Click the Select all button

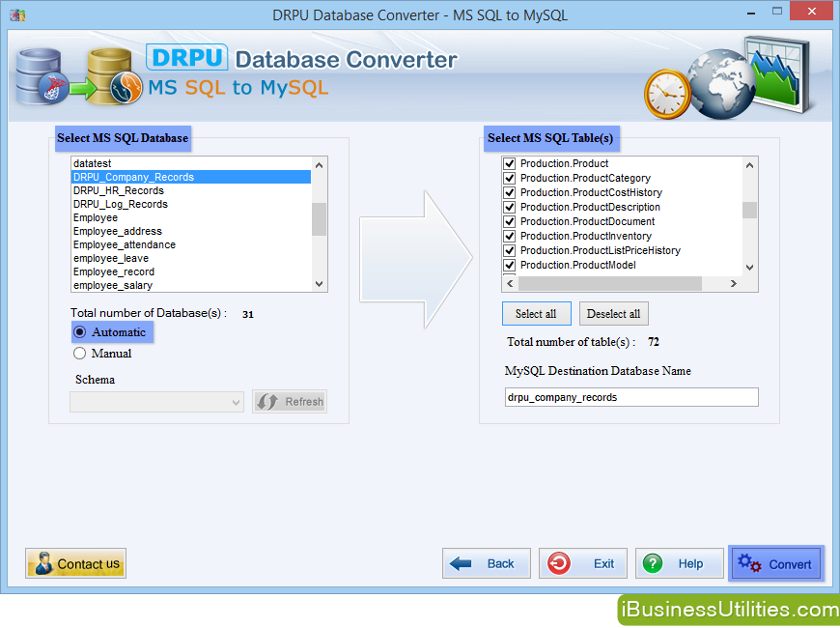pos(536,314)
